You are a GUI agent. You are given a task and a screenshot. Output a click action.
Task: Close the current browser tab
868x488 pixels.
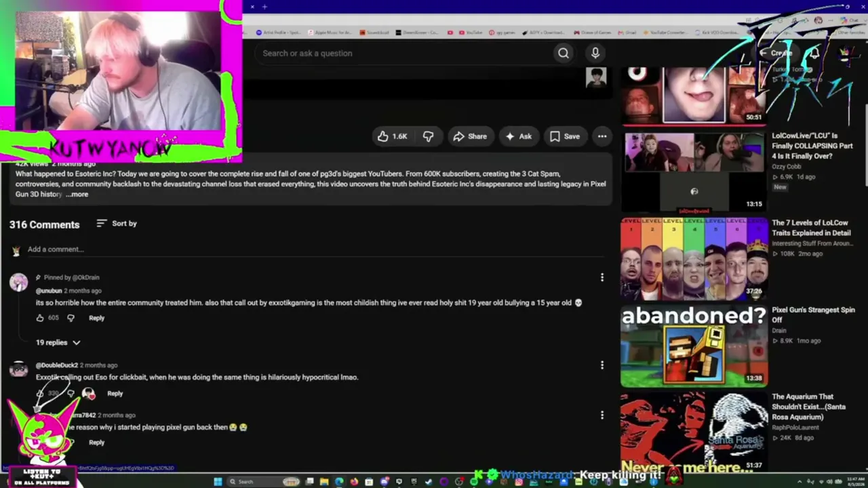coord(252,7)
